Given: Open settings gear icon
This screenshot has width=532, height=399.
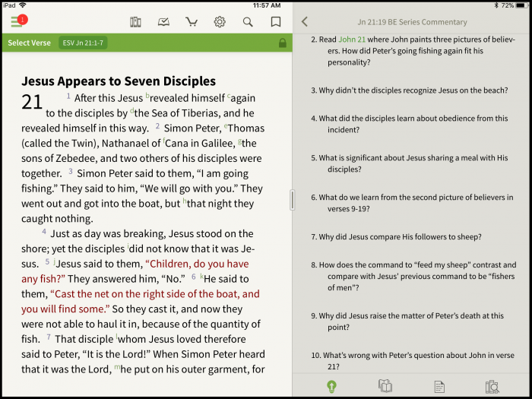Looking at the screenshot, I should 220,22.
